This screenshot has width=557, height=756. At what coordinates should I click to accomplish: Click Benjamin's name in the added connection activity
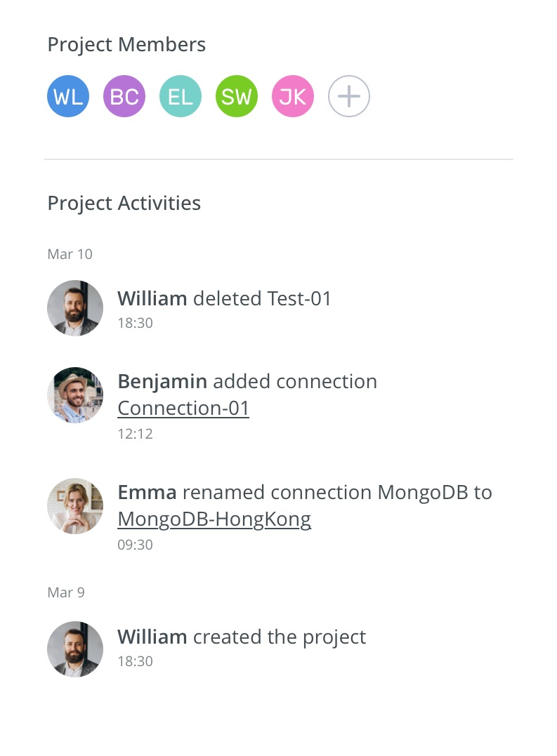coord(162,381)
